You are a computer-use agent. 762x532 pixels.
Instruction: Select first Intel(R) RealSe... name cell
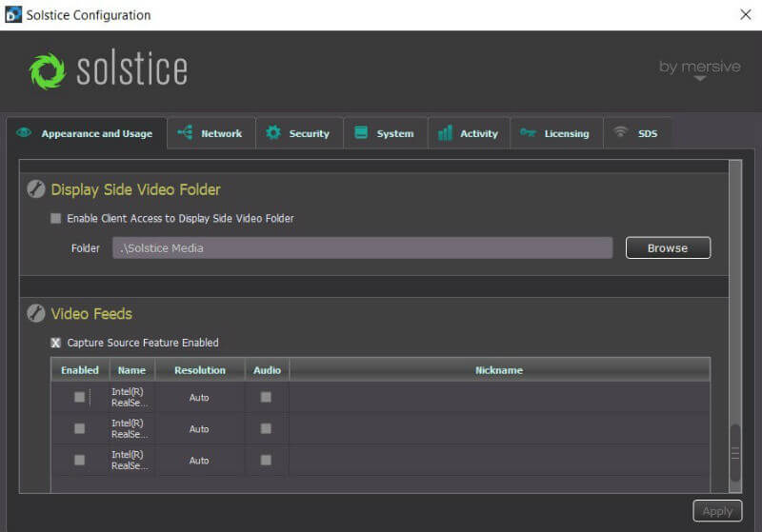(130, 397)
